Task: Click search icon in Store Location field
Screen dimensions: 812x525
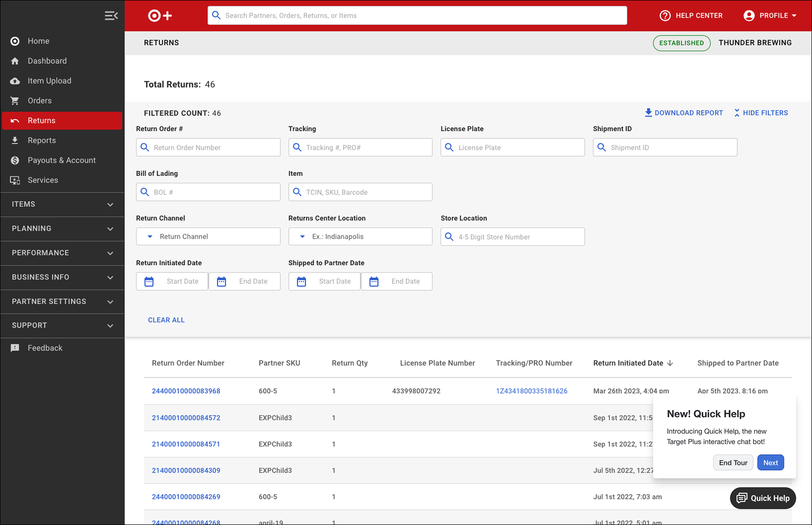Action: click(x=449, y=236)
